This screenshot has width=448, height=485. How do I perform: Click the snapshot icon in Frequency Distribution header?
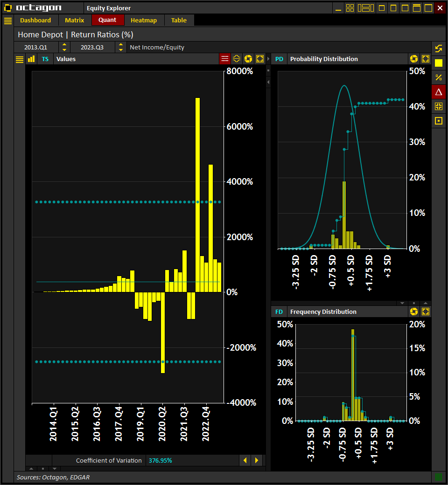pyautogui.click(x=414, y=312)
